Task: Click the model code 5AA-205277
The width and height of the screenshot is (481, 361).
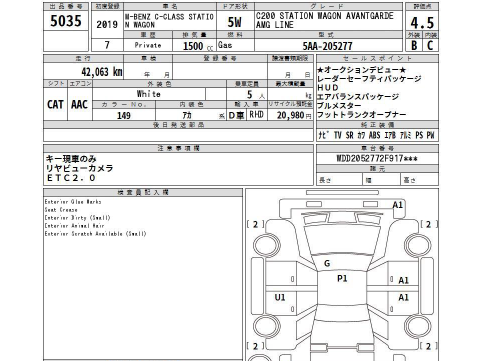Action: click(327, 46)
